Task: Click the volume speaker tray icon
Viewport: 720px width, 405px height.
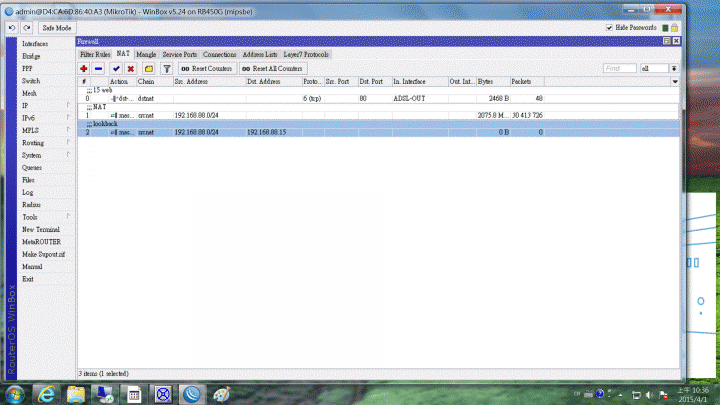Action: pos(649,395)
